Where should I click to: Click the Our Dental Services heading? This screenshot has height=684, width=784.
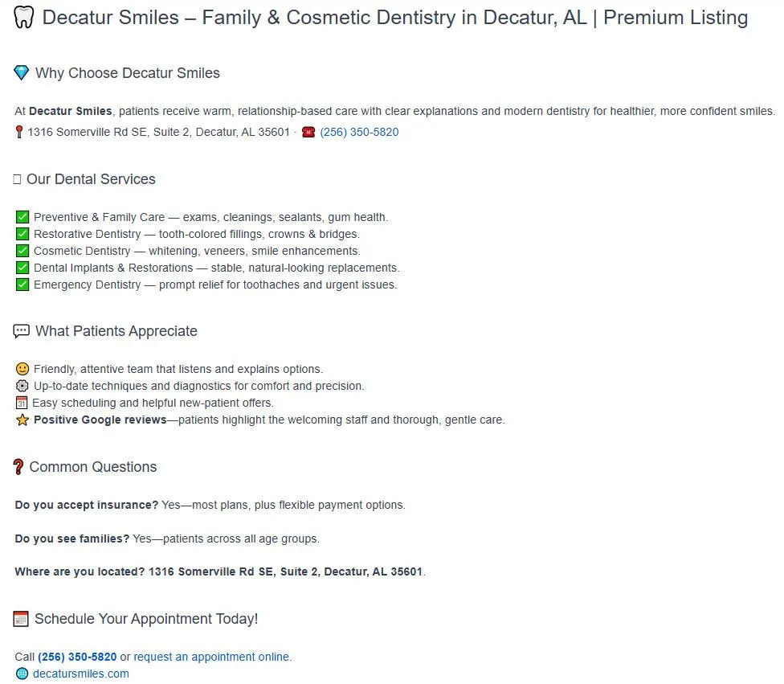pyautogui.click(x=91, y=179)
